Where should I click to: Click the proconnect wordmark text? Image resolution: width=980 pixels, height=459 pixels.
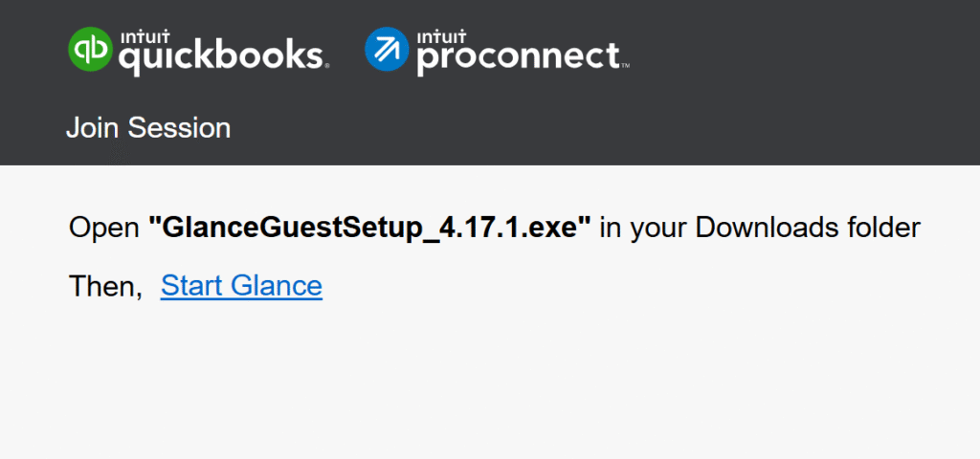518,56
